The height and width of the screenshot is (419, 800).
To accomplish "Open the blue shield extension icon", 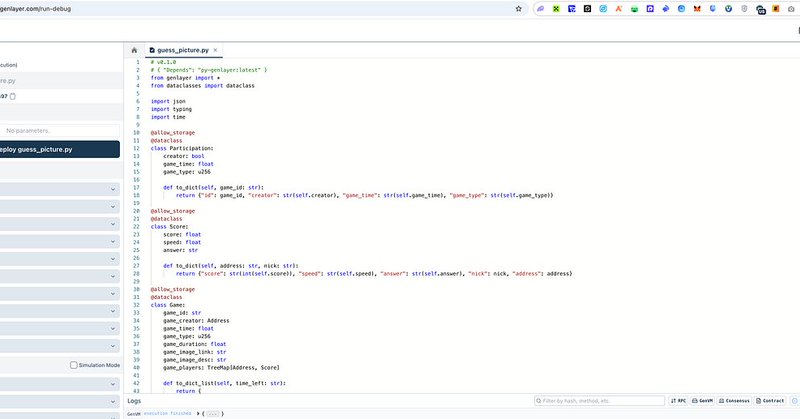I will pyautogui.click(x=713, y=9).
